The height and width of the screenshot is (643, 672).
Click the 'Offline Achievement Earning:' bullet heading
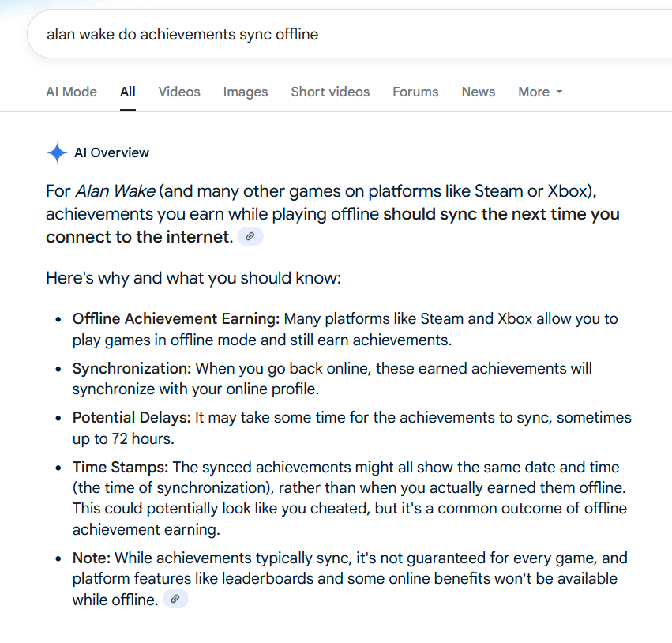click(x=176, y=319)
